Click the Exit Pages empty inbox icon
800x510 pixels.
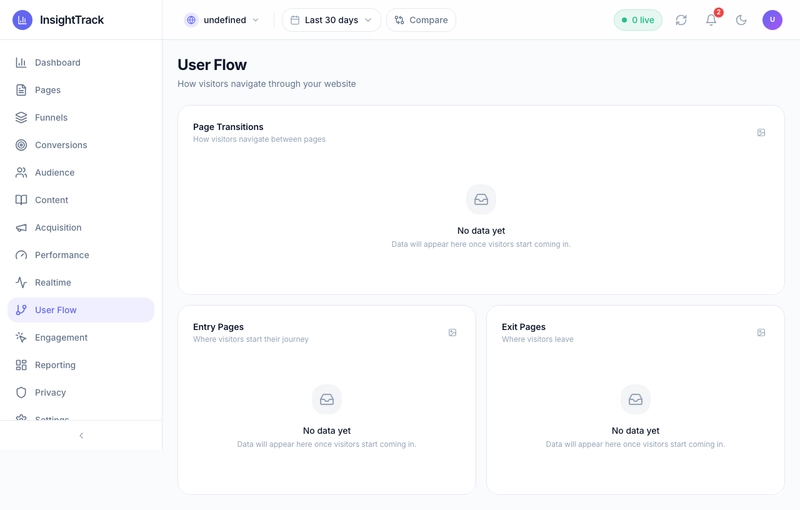click(x=635, y=399)
